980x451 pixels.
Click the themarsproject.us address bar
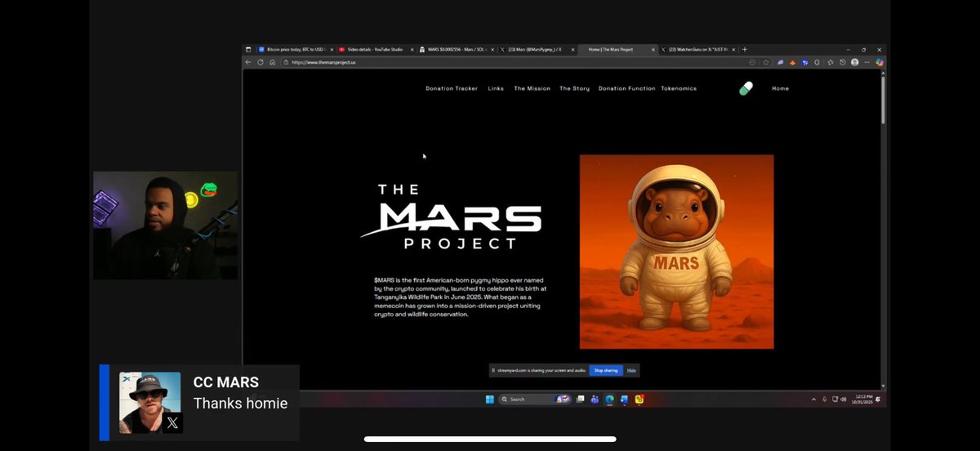pos(514,62)
